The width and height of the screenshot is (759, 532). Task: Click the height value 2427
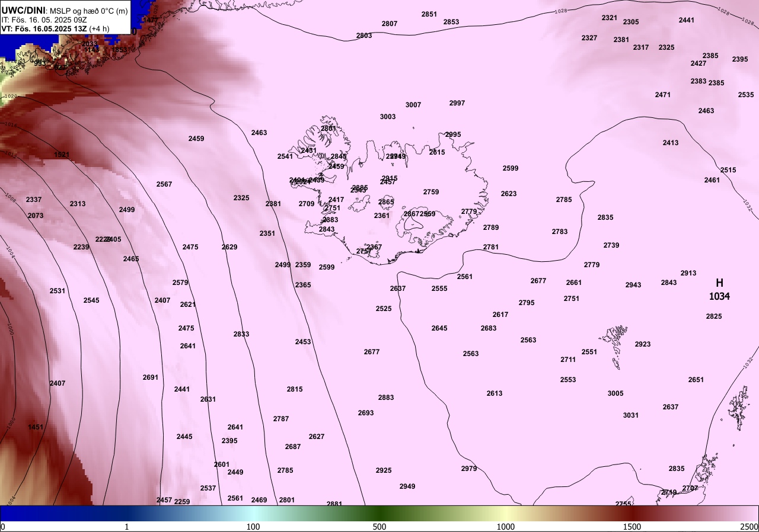click(x=699, y=63)
